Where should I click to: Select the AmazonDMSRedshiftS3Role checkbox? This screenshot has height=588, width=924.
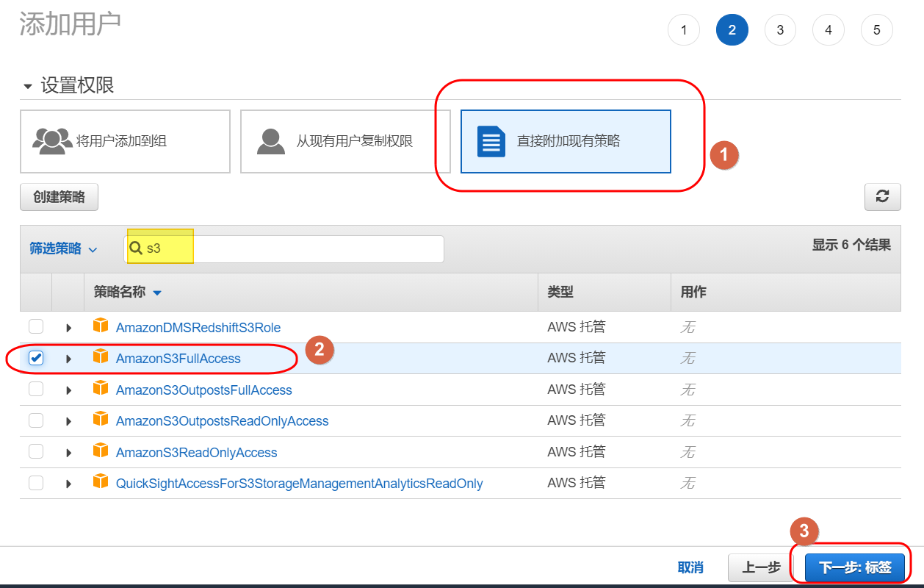(x=36, y=327)
